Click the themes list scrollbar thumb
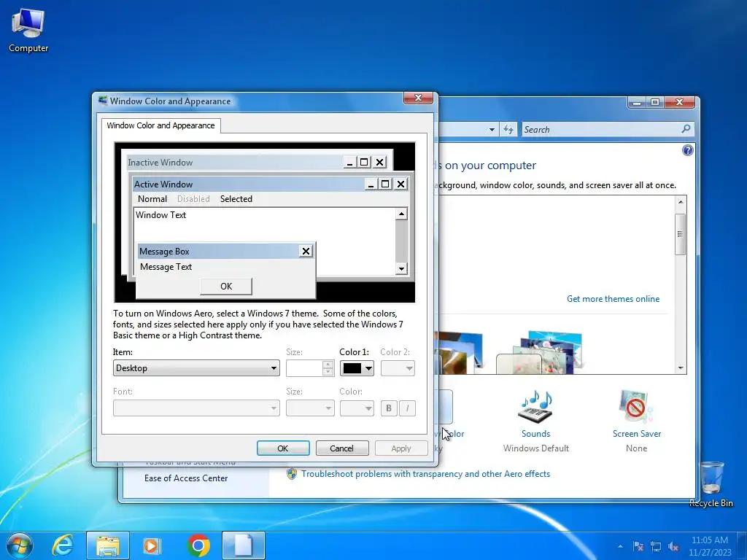Viewport: 747px width, 560px height. tap(681, 234)
